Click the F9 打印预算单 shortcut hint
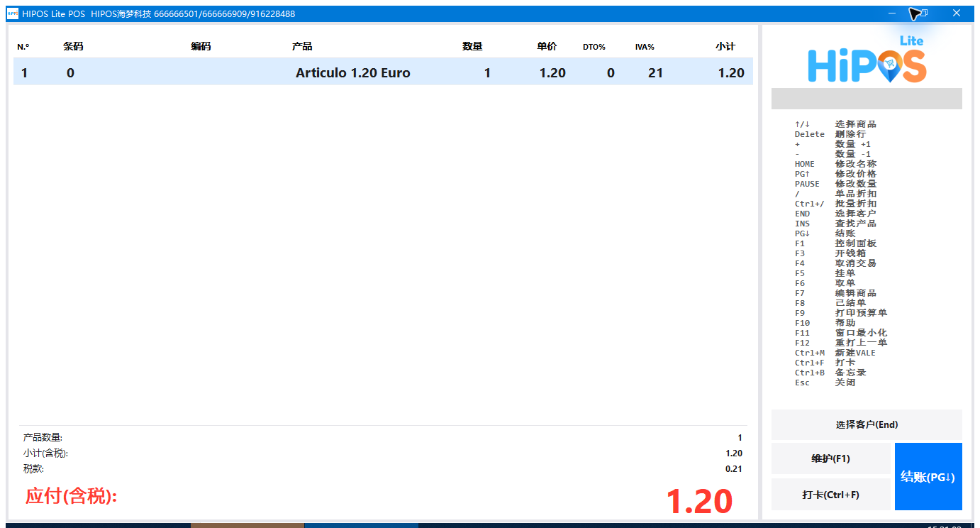This screenshot has width=980, height=528. 841,313
